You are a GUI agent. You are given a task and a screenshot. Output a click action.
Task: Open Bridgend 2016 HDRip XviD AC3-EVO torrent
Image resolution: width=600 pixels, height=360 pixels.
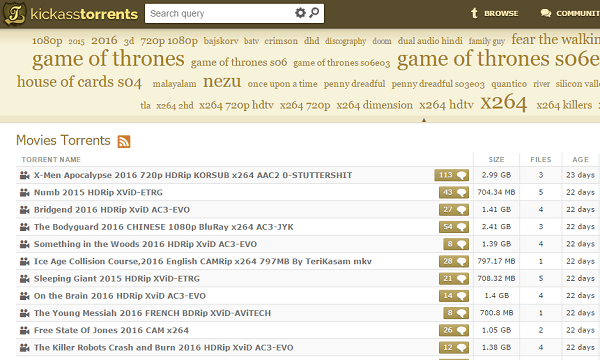click(112, 210)
